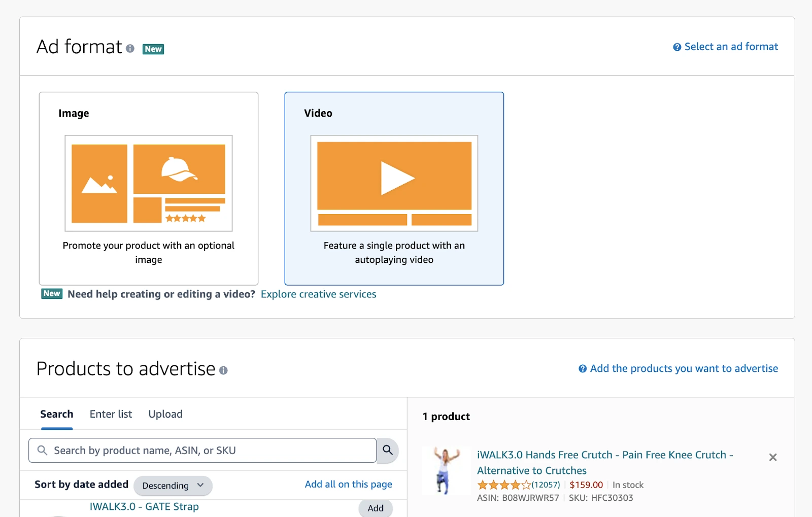812x517 pixels.
Task: Switch to the Enter list tab
Action: 110,414
